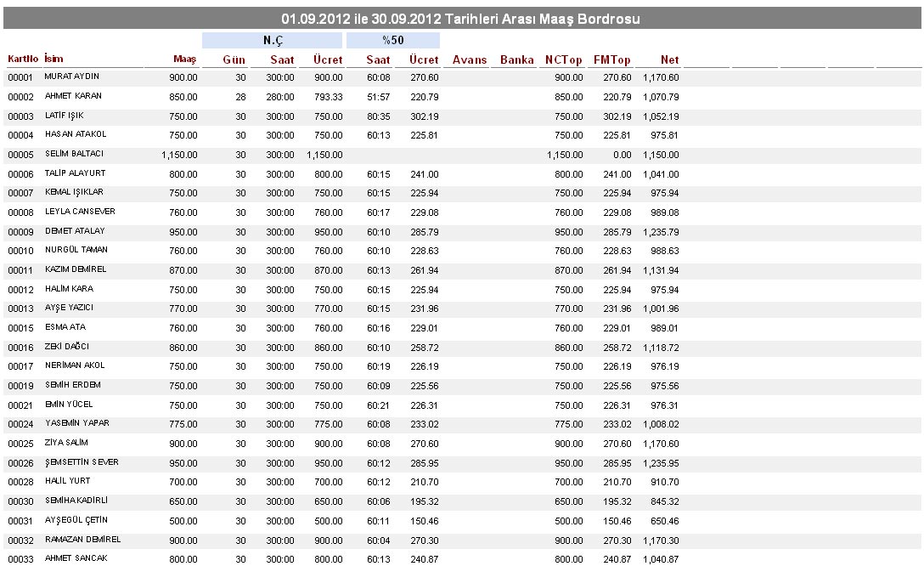Click the Banka column header
This screenshot has width=924, height=566.
tap(517, 60)
